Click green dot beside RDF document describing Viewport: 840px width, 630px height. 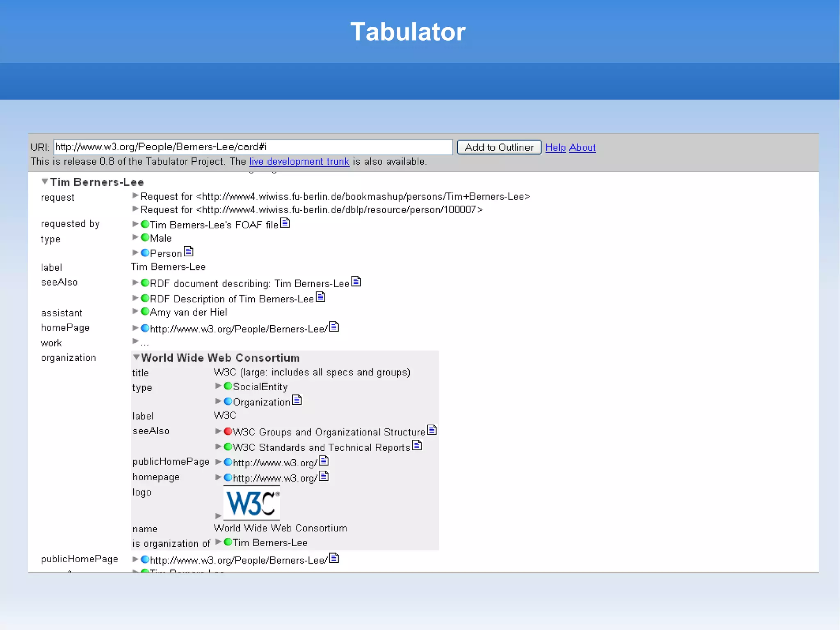(145, 282)
